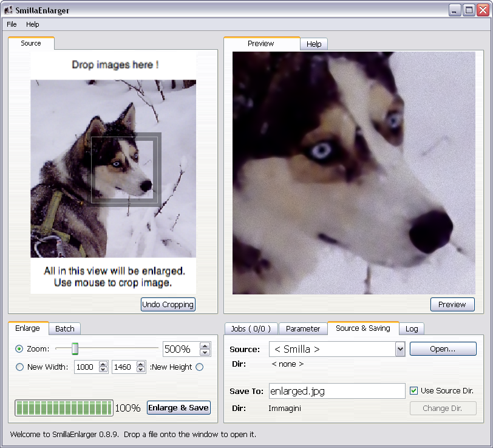Show the Log tab

click(x=412, y=328)
